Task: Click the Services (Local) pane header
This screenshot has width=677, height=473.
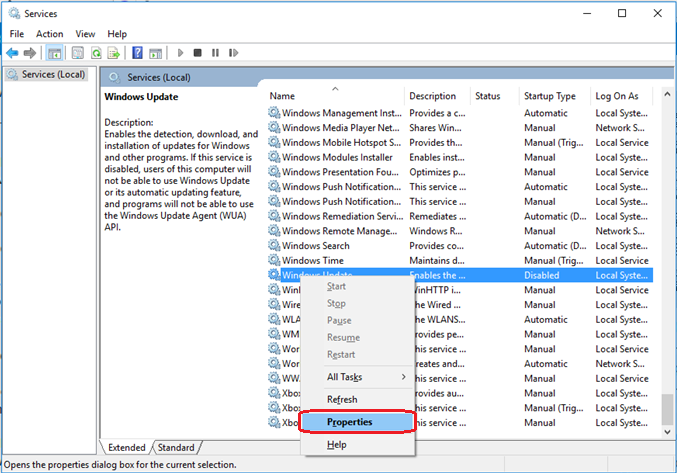Action: (x=158, y=77)
